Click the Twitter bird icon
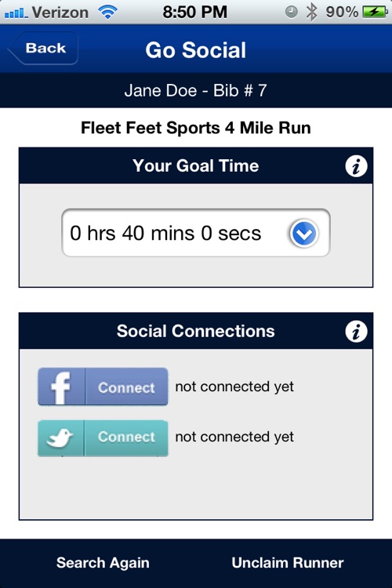 pyautogui.click(x=60, y=437)
